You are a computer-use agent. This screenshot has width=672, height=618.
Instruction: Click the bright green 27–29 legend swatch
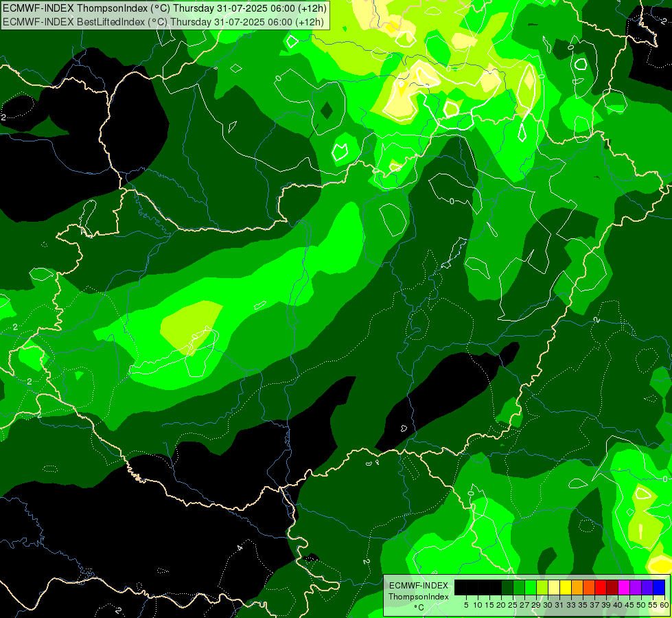531,587
